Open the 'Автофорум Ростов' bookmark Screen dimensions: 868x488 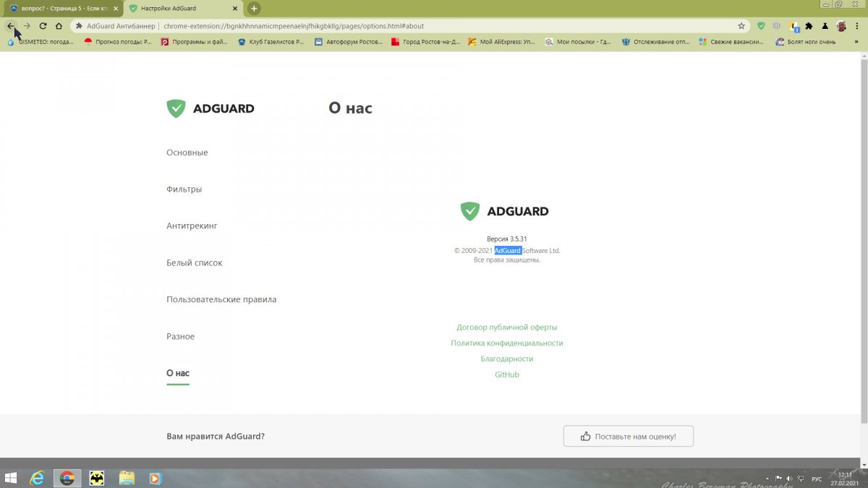tap(349, 42)
